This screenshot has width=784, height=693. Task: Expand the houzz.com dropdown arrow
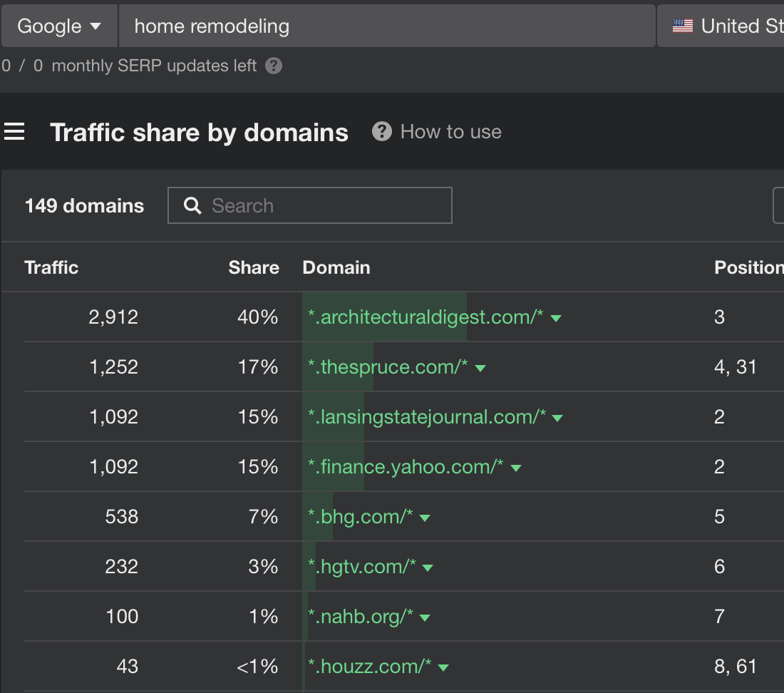click(x=443, y=667)
